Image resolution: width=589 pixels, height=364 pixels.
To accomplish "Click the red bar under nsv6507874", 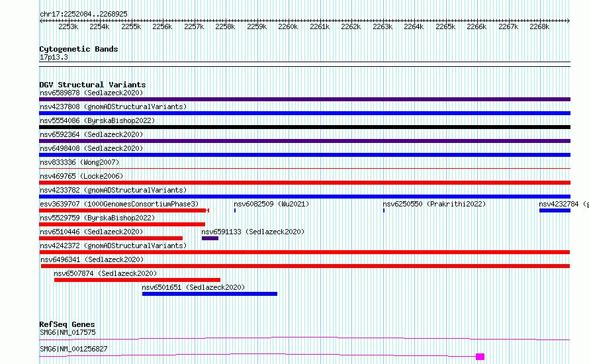I will (137, 280).
